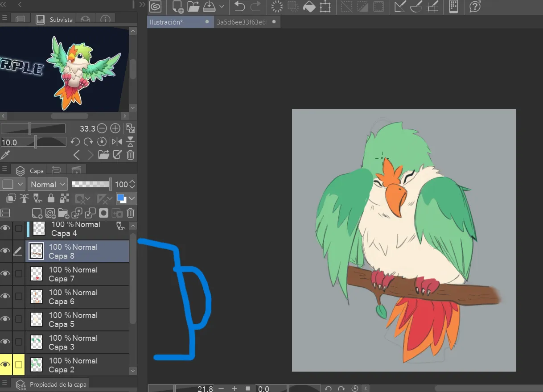Adjust the Subvista zoom slider
The width and height of the screenshot is (543, 392).
coord(33,128)
